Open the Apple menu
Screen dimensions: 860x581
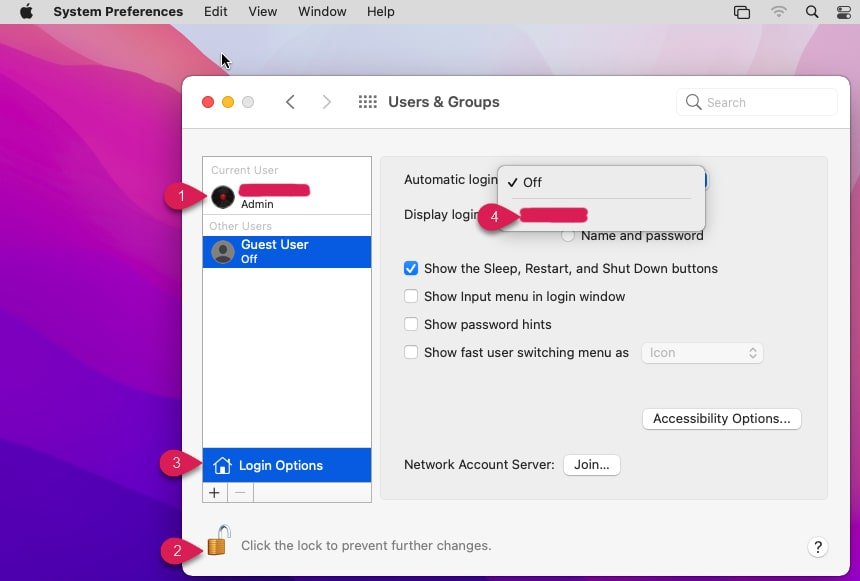(x=26, y=12)
